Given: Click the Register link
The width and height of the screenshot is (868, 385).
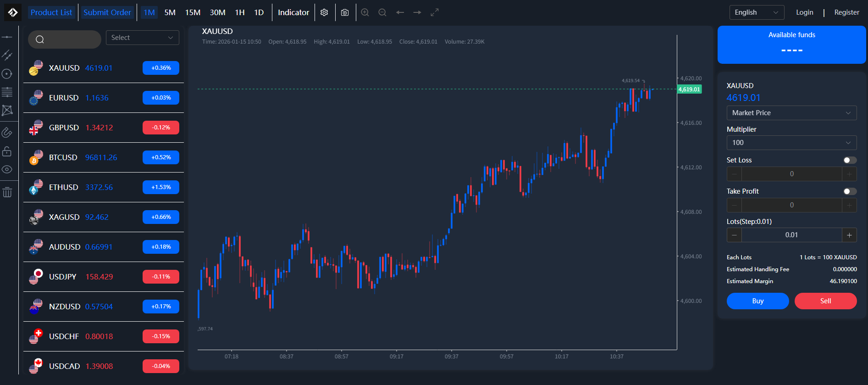Looking at the screenshot, I should click(846, 12).
